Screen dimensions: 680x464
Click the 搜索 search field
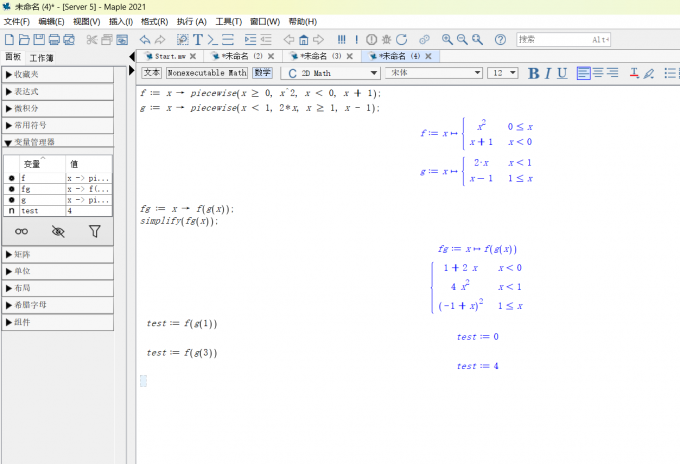coord(563,39)
